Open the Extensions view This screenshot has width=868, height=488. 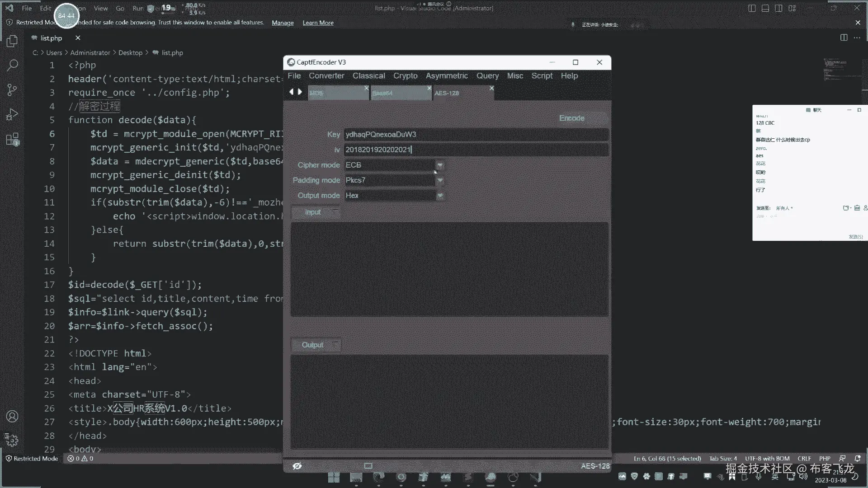tap(12, 139)
